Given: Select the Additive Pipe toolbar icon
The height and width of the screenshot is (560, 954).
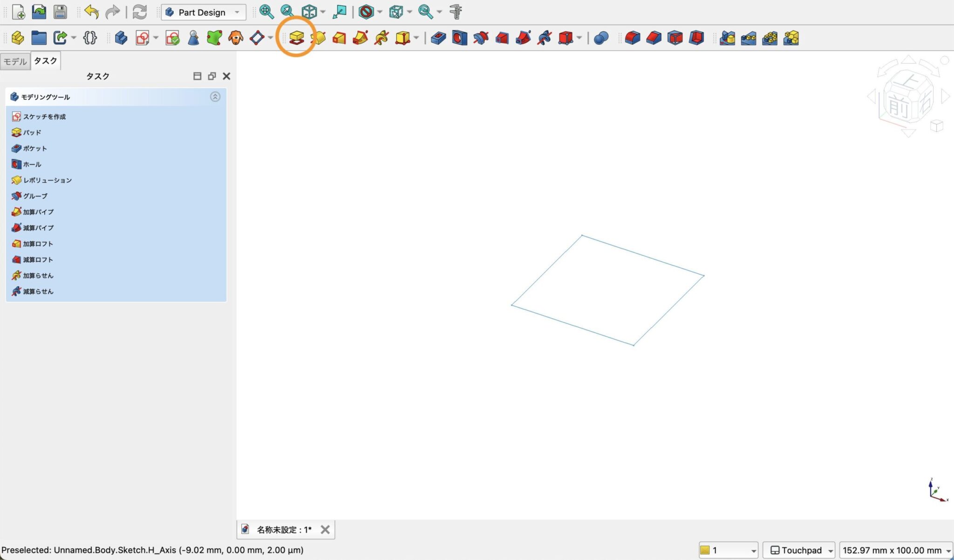Looking at the screenshot, I should 360,38.
